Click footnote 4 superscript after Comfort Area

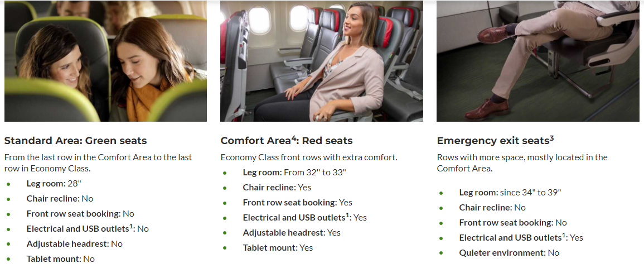point(294,138)
